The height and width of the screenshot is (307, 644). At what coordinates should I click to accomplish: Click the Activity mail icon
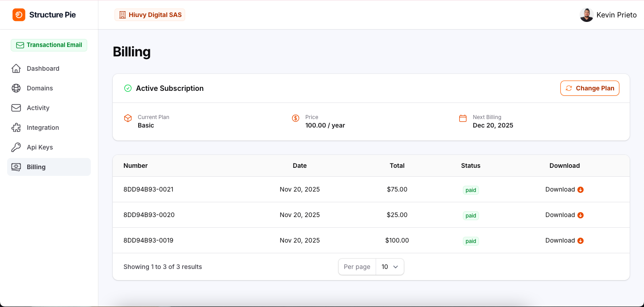16,108
